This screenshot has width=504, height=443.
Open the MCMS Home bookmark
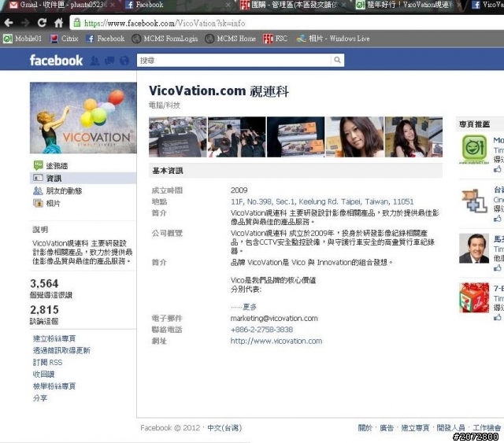click(x=231, y=39)
